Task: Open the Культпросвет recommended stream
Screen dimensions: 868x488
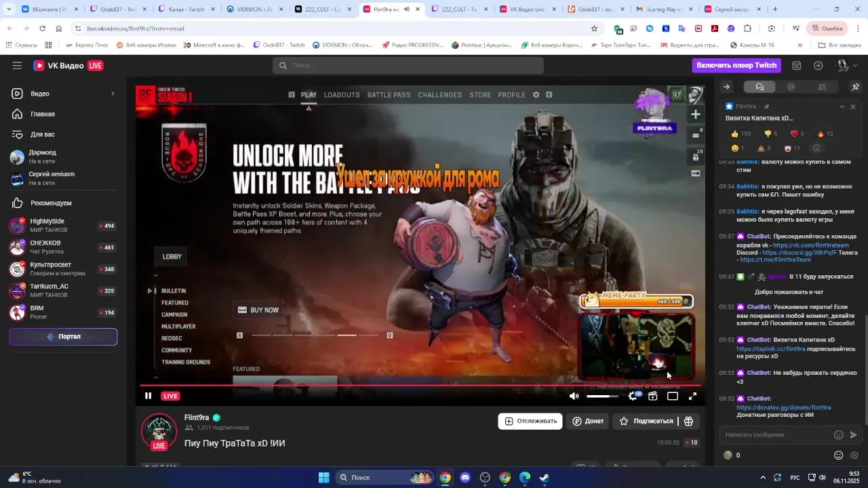Action: click(x=63, y=269)
